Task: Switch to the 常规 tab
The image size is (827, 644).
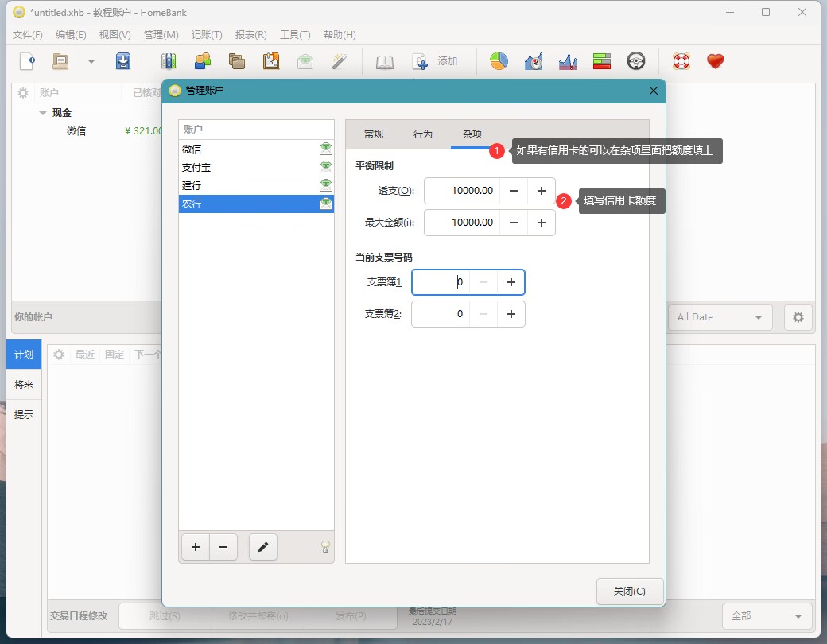Action: pyautogui.click(x=374, y=134)
